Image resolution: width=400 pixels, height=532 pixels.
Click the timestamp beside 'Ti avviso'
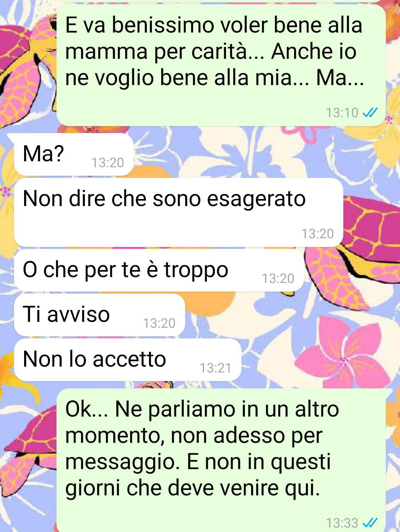pos(159,323)
